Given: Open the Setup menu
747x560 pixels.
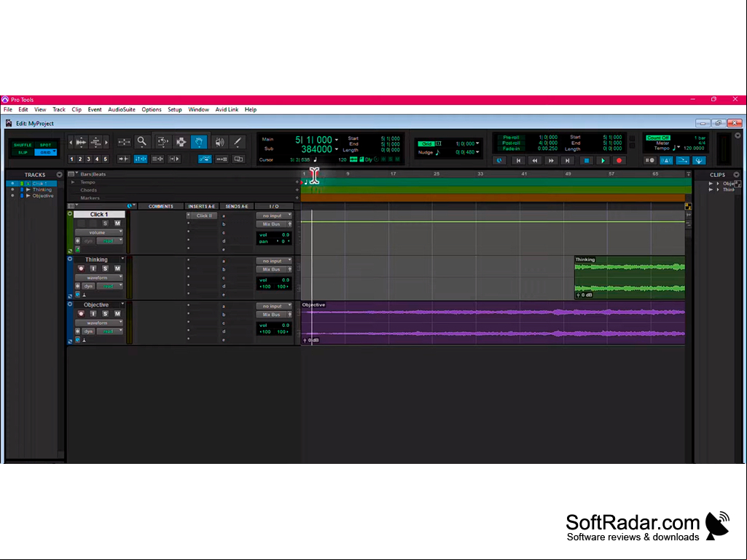Looking at the screenshot, I should tap(175, 109).
